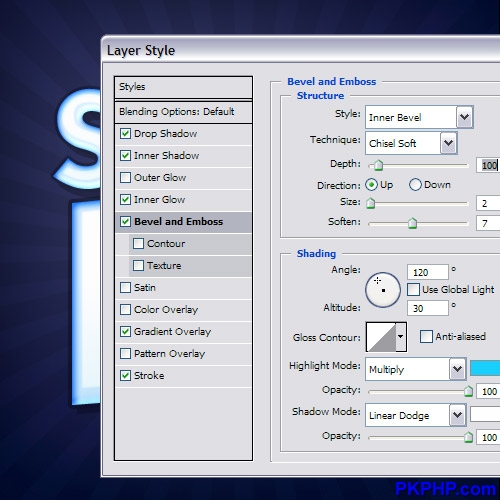Viewport: 500px width, 500px height.
Task: Enable the Anti-aliased checkbox
Action: [426, 336]
